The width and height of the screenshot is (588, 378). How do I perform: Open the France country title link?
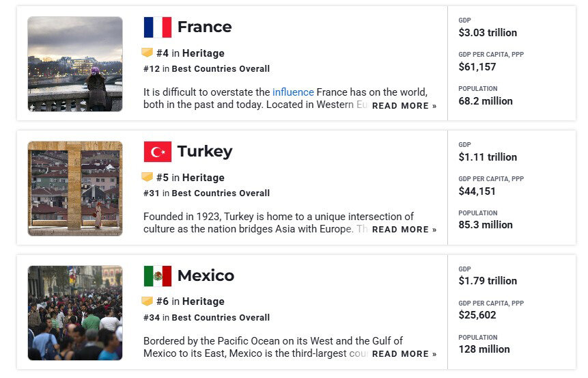[204, 27]
